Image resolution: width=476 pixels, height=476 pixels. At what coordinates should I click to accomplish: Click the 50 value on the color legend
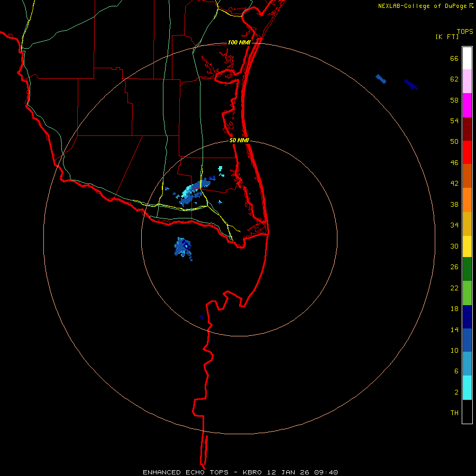pyautogui.click(x=454, y=141)
